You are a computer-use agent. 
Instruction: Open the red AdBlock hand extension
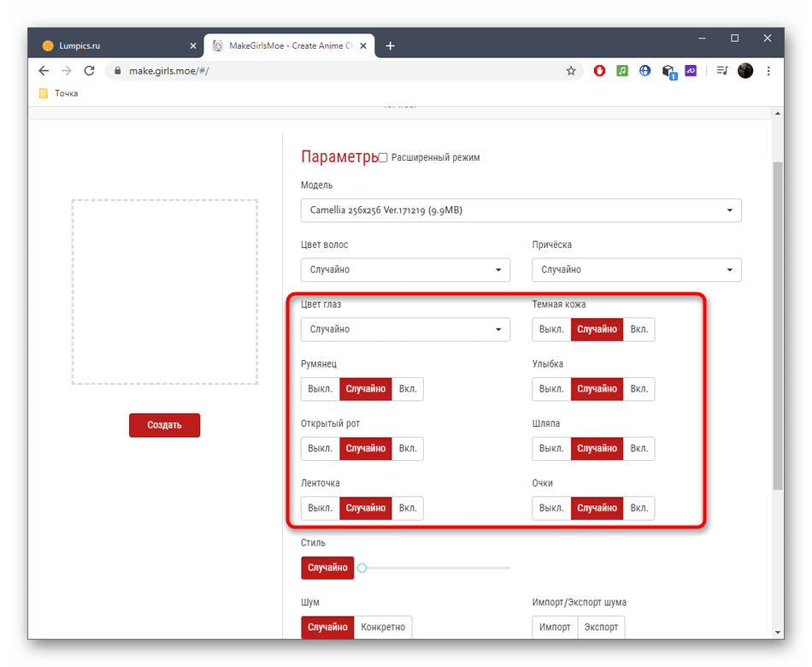tap(599, 71)
